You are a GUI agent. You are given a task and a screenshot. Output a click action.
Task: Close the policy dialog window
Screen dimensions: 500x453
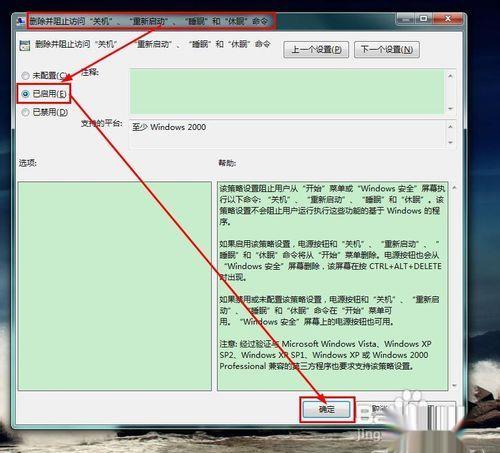point(448,19)
